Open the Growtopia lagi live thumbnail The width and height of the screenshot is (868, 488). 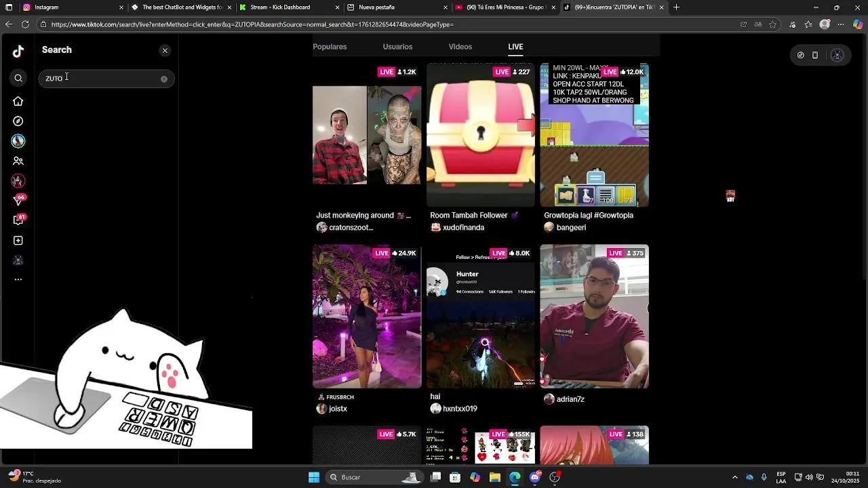tap(594, 135)
